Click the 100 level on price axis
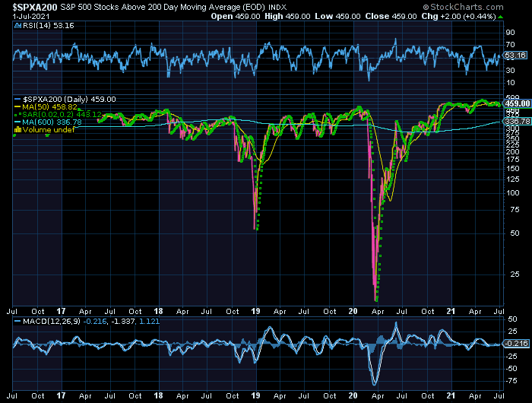 point(512,193)
